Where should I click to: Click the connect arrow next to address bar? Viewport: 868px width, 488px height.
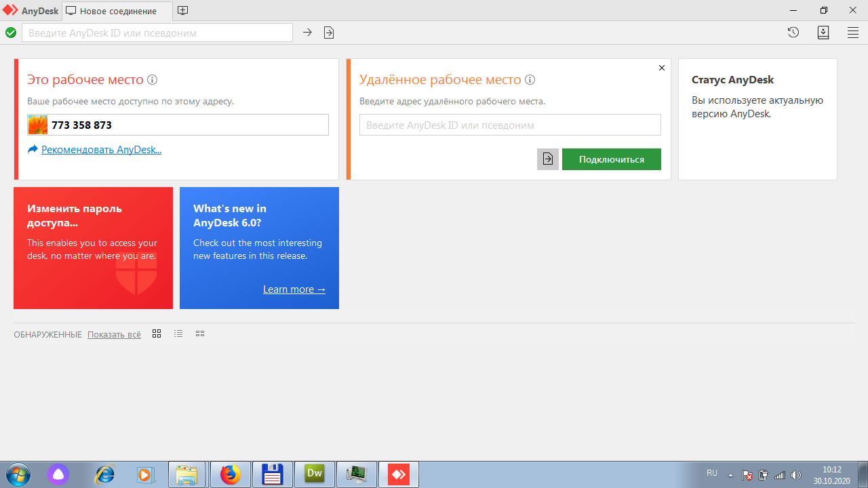(307, 33)
